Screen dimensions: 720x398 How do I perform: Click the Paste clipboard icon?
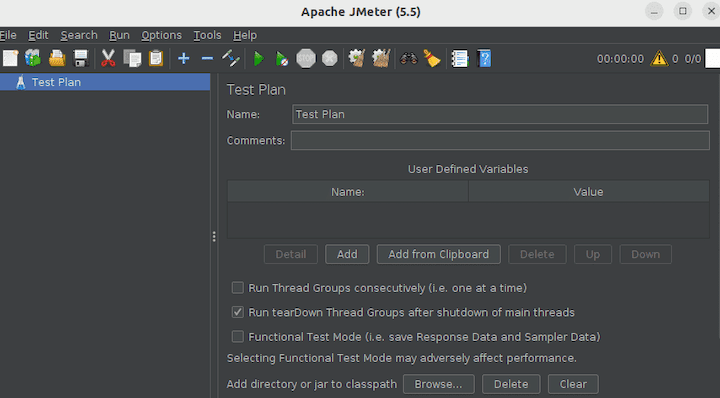click(156, 59)
